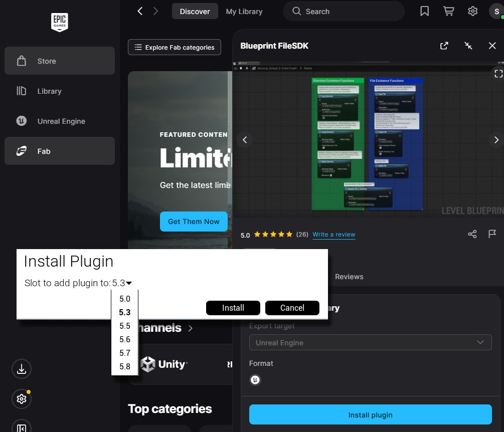Click the blue Install plugin button
504x432 pixels.
pyautogui.click(x=370, y=414)
